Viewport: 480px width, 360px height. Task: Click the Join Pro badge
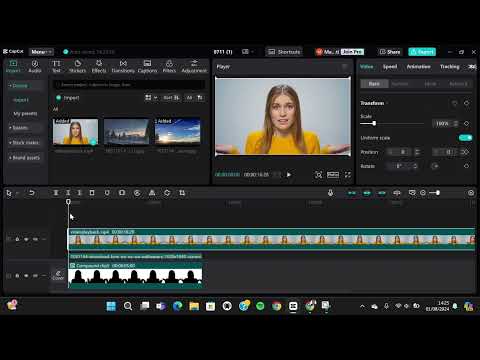click(352, 52)
